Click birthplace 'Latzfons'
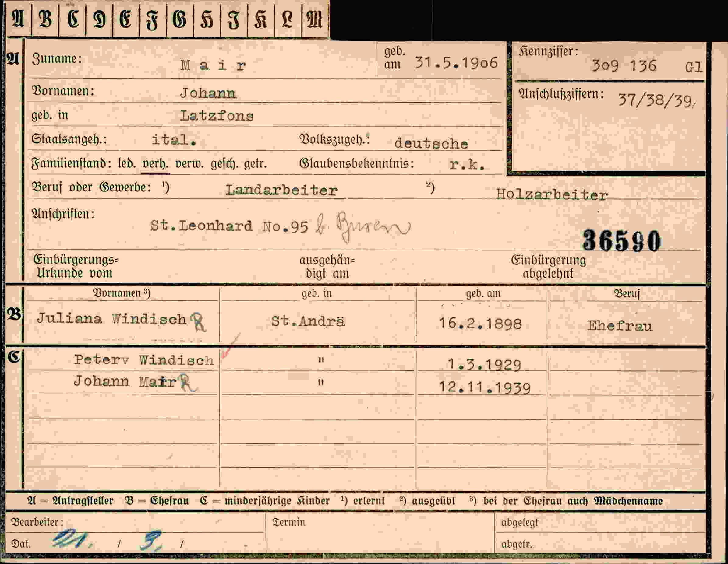This screenshot has width=728, height=564. click(x=217, y=116)
